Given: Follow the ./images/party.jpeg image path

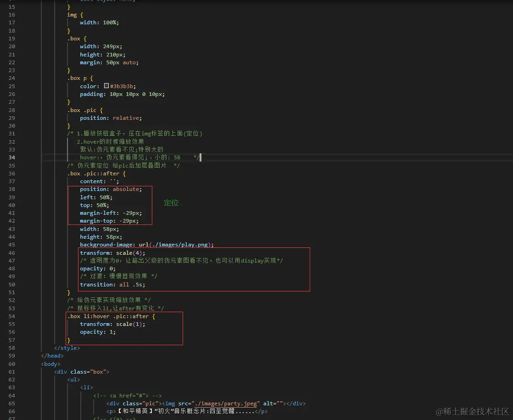Looking at the screenshot, I should pyautogui.click(x=225, y=403).
